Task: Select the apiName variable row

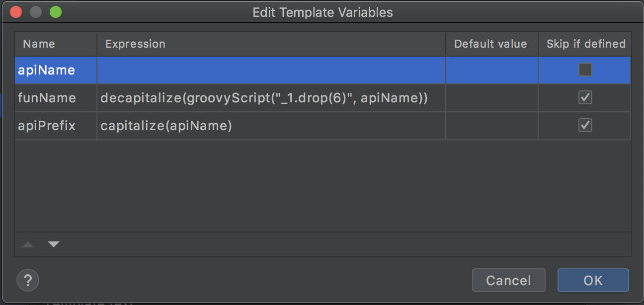Action: click(322, 70)
